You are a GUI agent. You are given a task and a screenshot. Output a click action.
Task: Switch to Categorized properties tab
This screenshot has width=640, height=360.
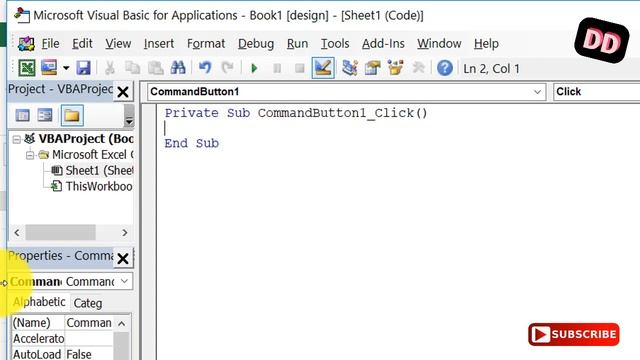[x=88, y=303]
